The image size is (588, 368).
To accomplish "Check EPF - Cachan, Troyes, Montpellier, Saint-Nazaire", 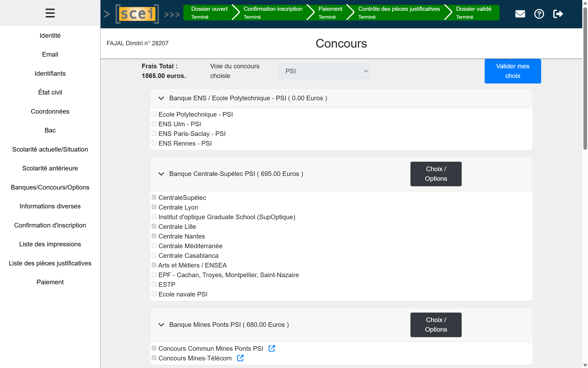I will point(154,275).
